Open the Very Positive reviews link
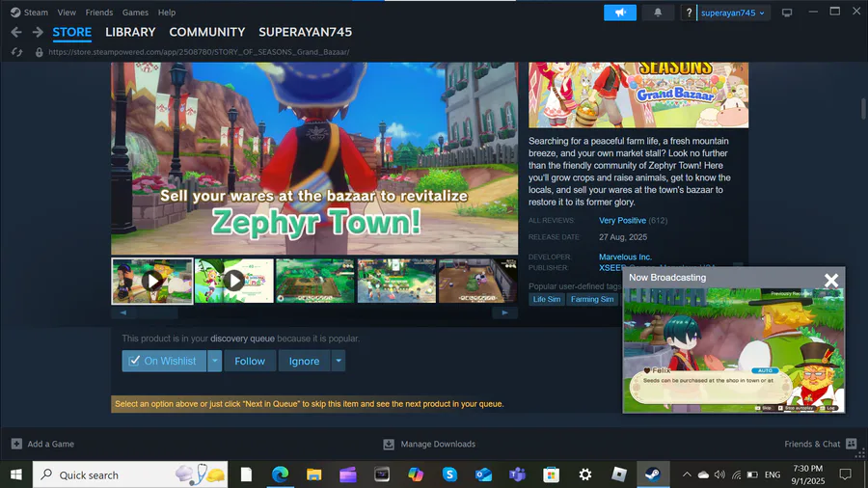 622,220
